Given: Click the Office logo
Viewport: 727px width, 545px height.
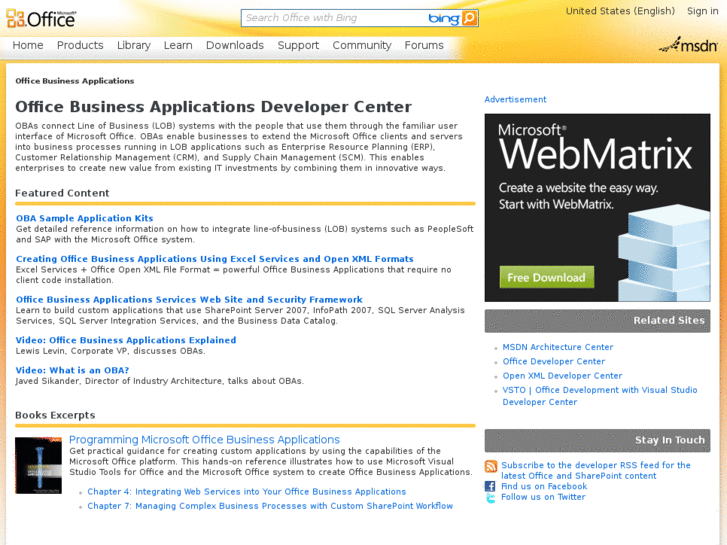Looking at the screenshot, I should (41, 19).
